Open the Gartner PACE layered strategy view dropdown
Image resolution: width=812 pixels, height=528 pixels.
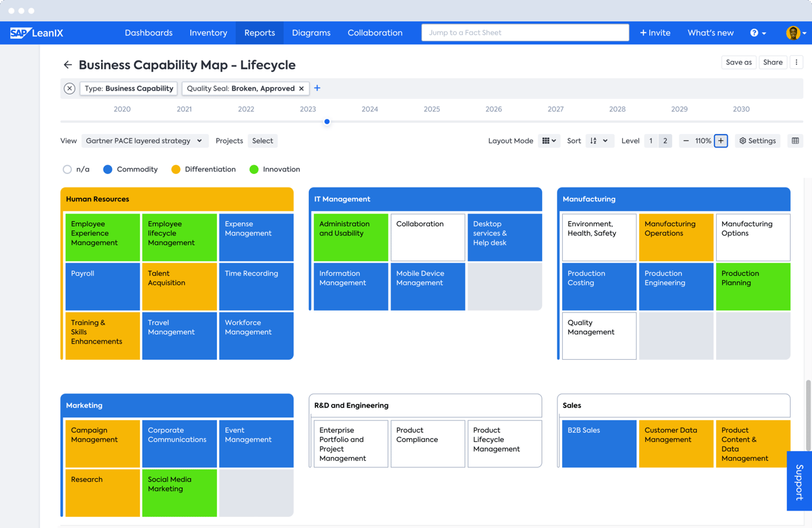point(144,140)
